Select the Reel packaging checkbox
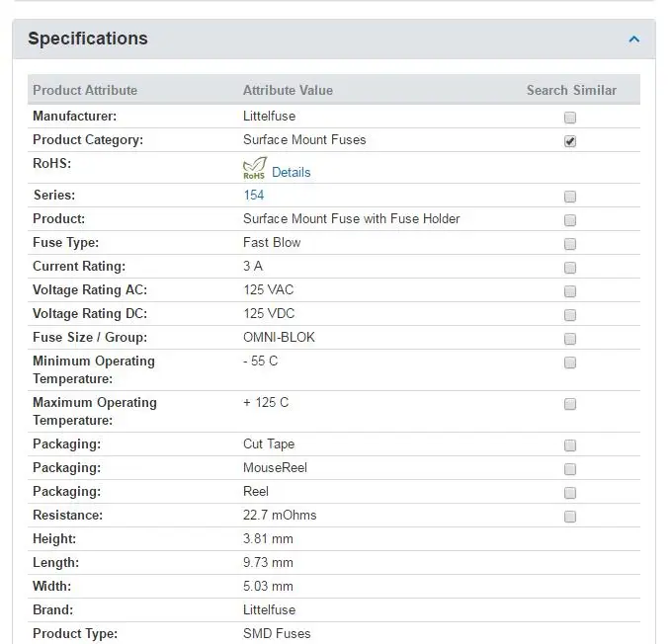Viewport: 671px width, 644px height. (x=570, y=493)
